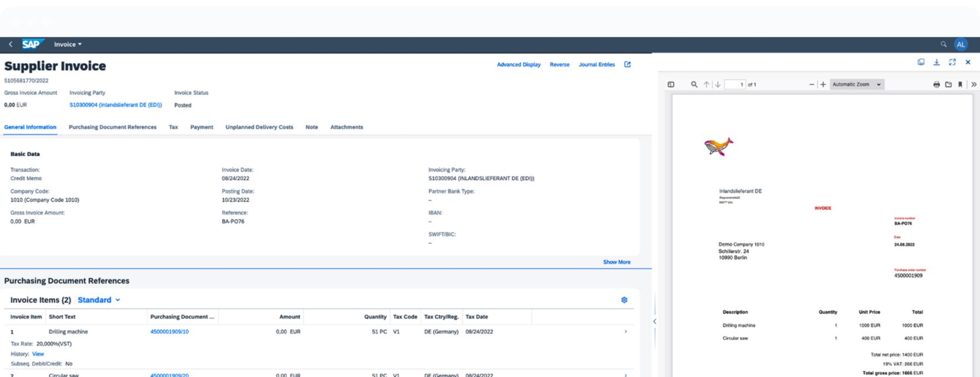The width and height of the screenshot is (980, 377).
Task: Open the Automatic Zoom dropdown
Action: pyautogui.click(x=857, y=84)
